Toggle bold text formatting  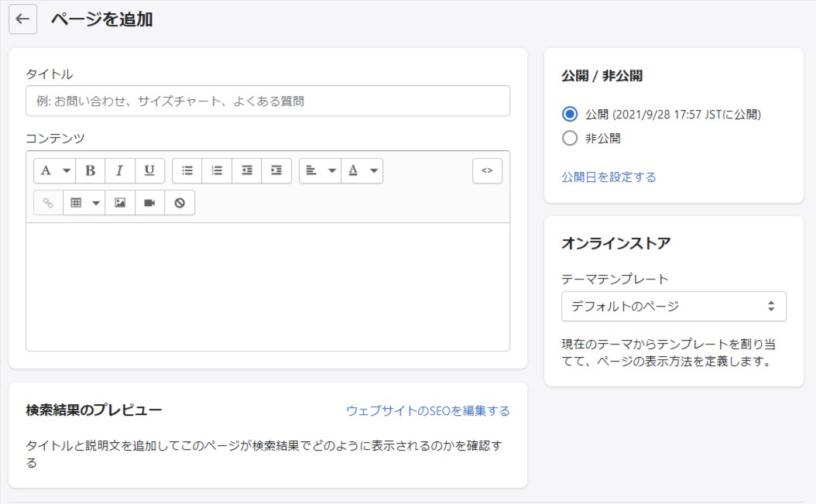click(x=91, y=170)
